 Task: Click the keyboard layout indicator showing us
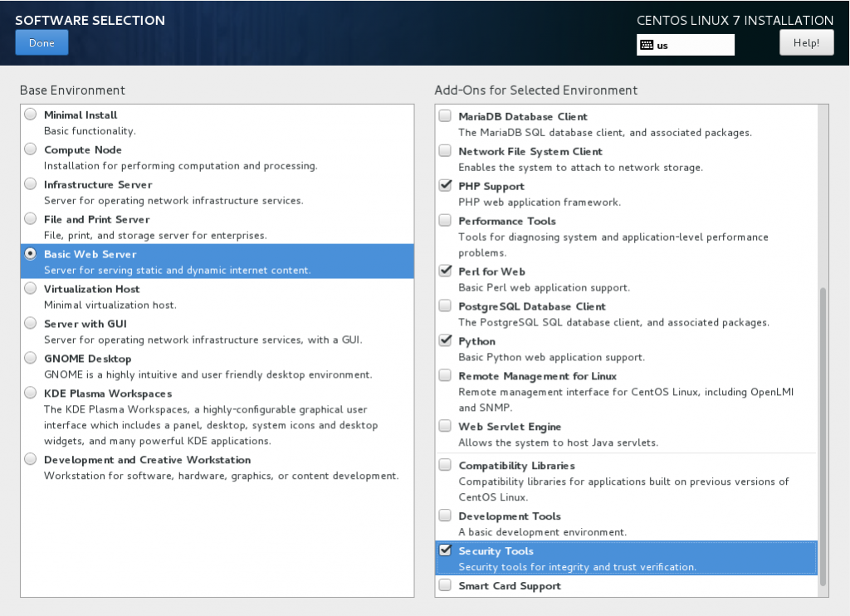tap(685, 45)
